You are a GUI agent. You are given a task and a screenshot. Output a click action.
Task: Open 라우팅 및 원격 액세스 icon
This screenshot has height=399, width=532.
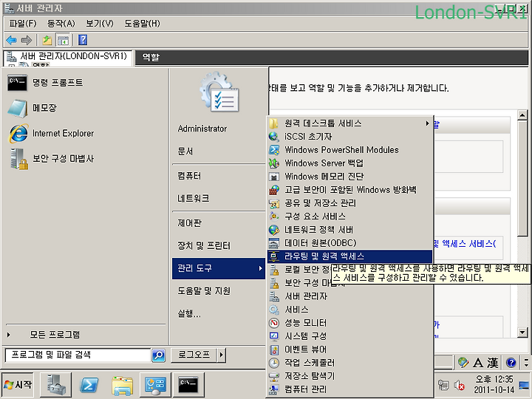[x=274, y=256]
